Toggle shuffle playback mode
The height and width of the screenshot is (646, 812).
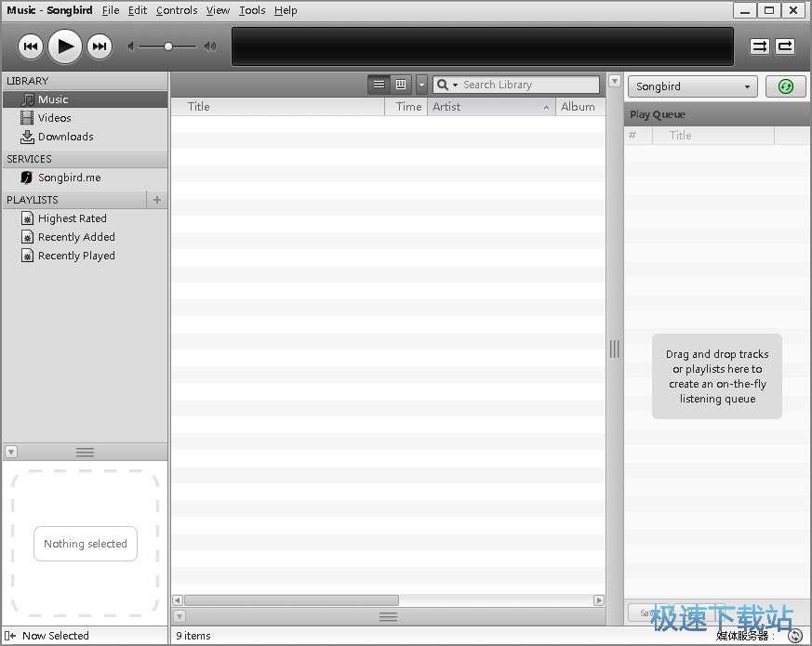tap(760, 46)
